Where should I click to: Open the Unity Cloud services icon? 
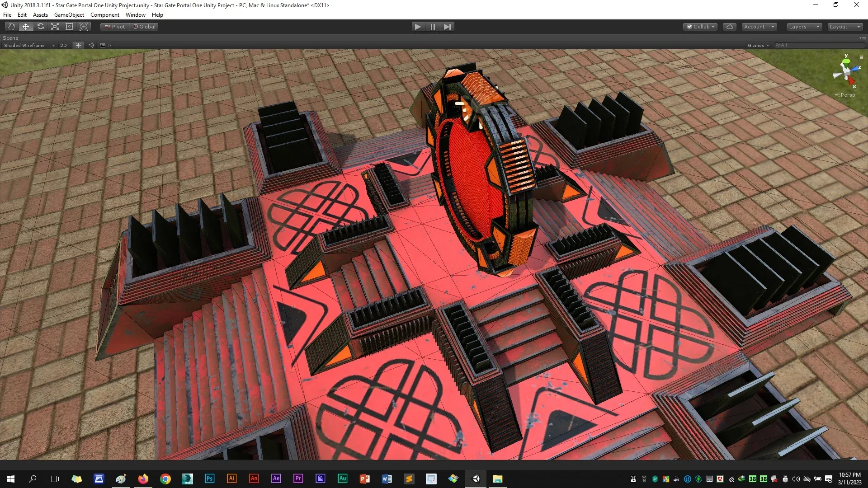(729, 27)
